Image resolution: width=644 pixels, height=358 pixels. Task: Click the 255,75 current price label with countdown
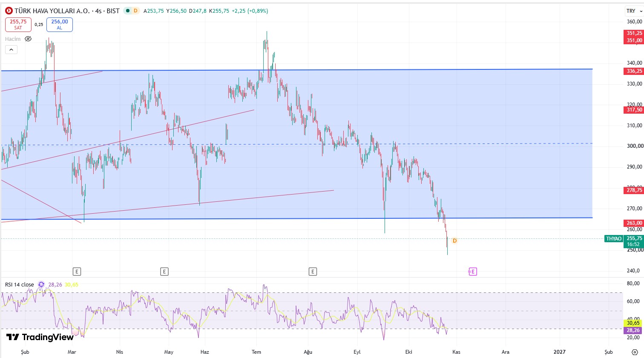[634, 241]
